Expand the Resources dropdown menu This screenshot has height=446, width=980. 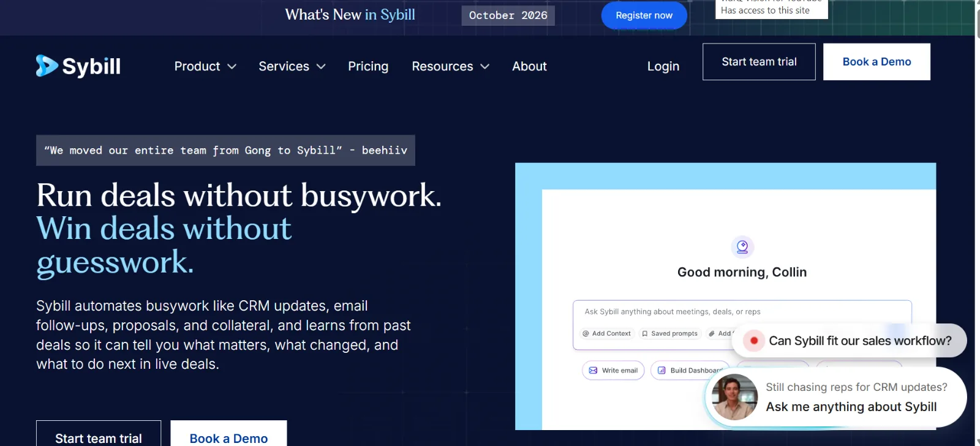click(x=451, y=66)
